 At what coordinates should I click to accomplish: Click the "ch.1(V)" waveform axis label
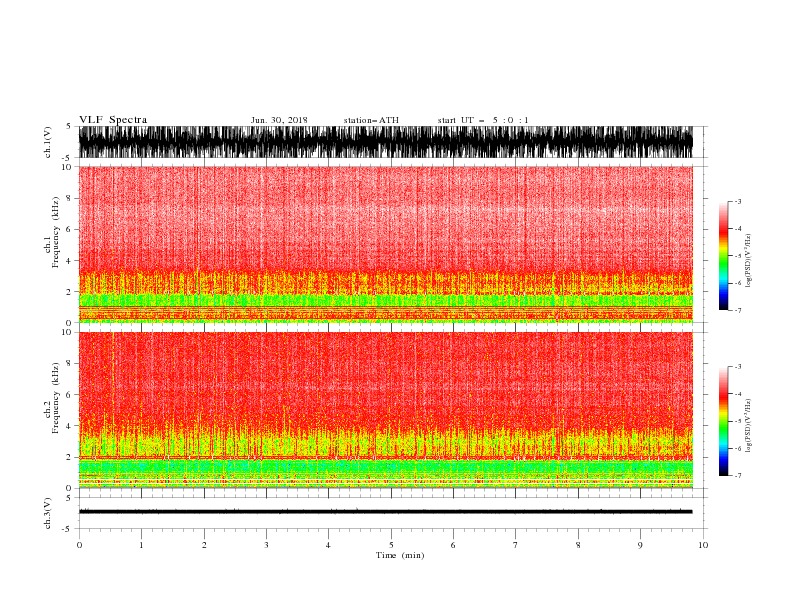coord(48,142)
